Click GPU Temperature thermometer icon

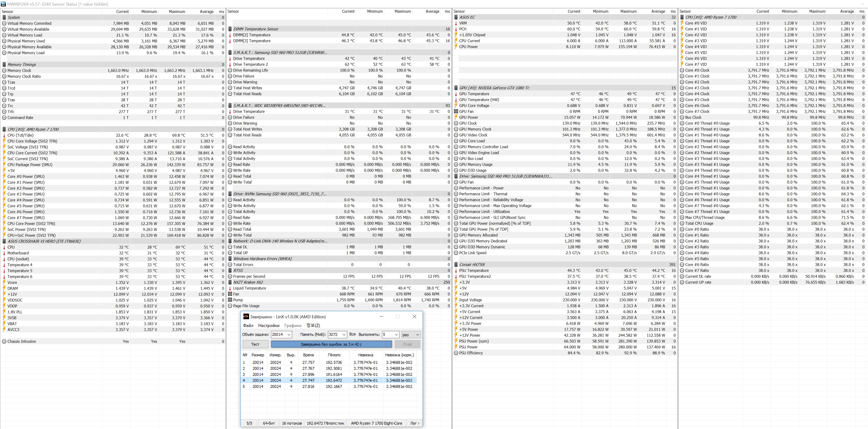[x=456, y=94]
